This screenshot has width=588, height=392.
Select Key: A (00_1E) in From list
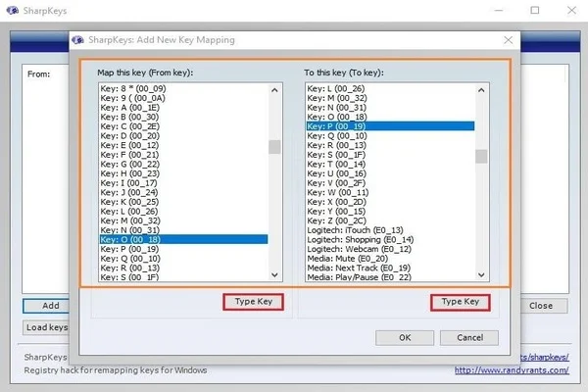pos(184,107)
